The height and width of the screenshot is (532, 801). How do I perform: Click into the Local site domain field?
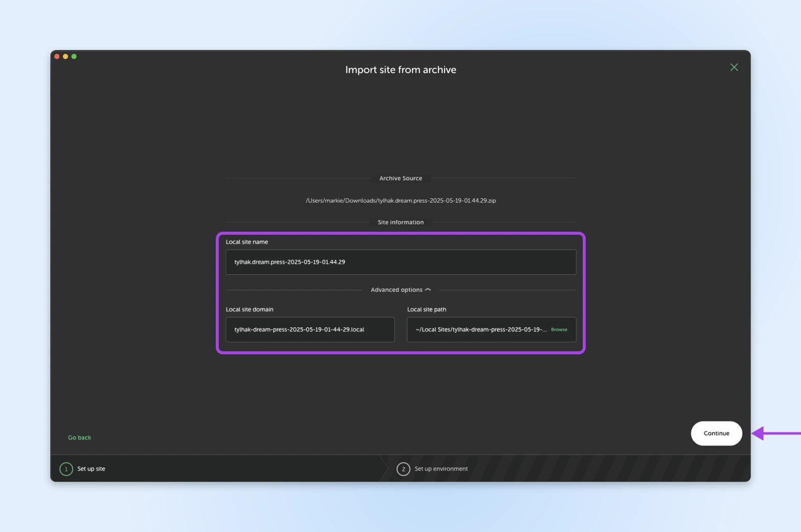pos(310,330)
